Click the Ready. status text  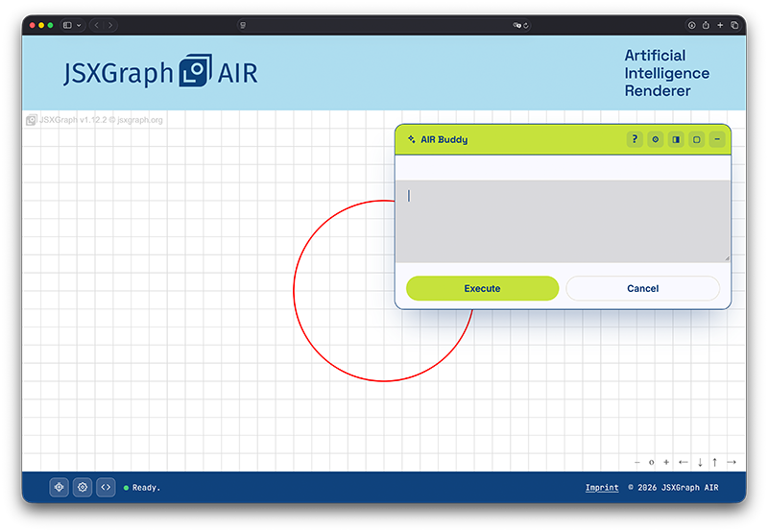(146, 488)
